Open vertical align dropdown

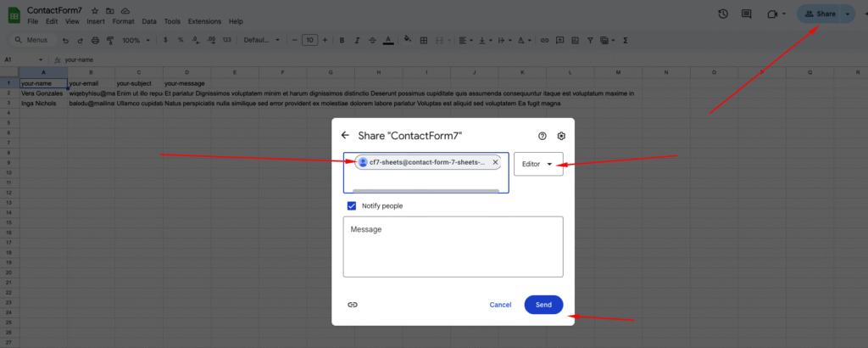[x=485, y=41]
